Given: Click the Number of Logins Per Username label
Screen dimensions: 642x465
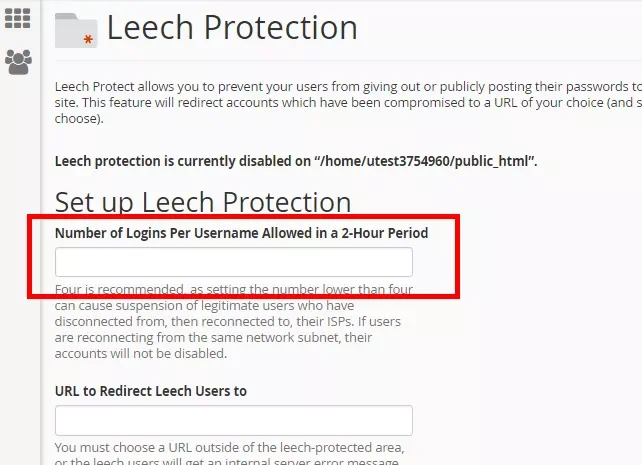Looking at the screenshot, I should [x=242, y=233].
